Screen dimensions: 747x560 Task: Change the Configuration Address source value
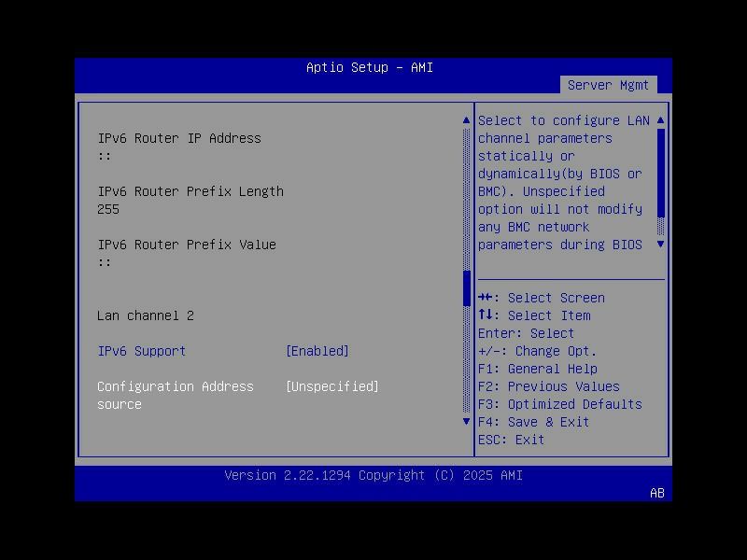(x=332, y=385)
